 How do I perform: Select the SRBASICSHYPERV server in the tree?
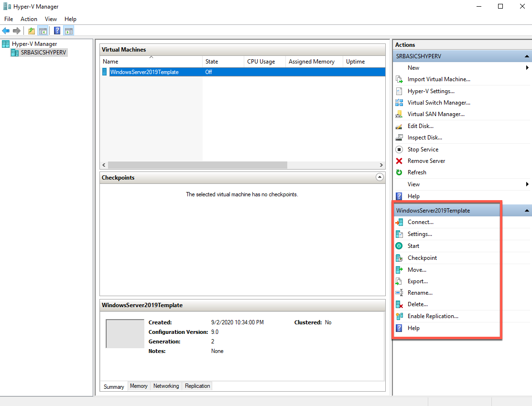coord(39,53)
